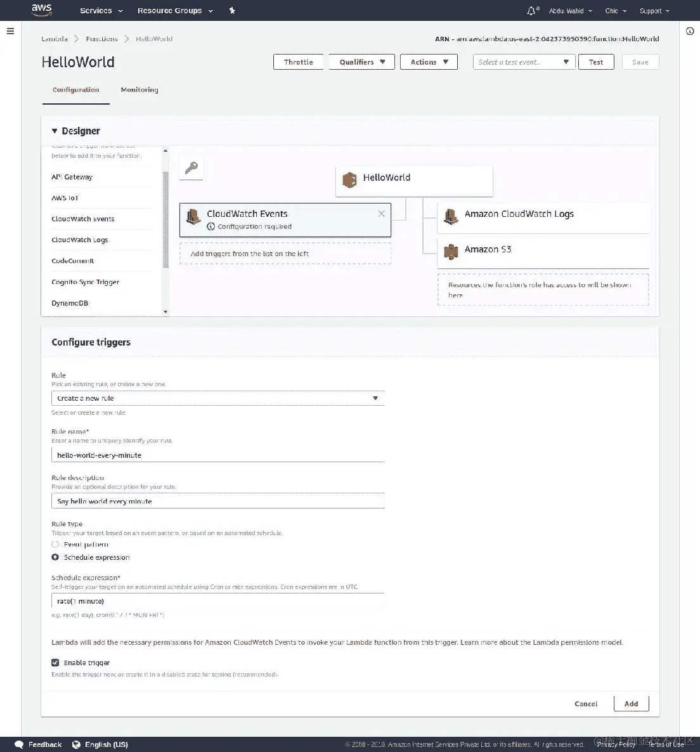This screenshot has height=752, width=700.
Task: Click the Add trigger button
Action: (x=631, y=704)
